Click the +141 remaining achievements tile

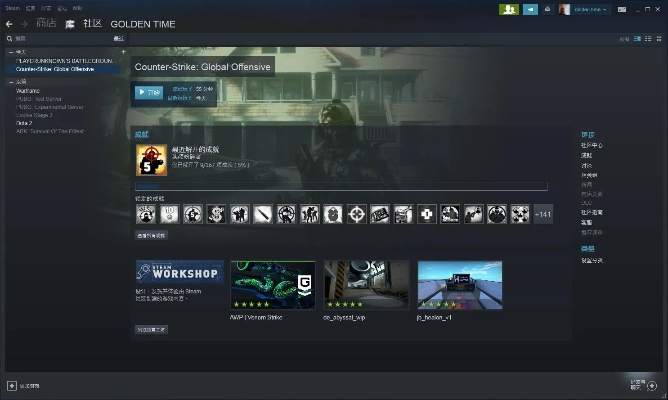click(x=544, y=214)
